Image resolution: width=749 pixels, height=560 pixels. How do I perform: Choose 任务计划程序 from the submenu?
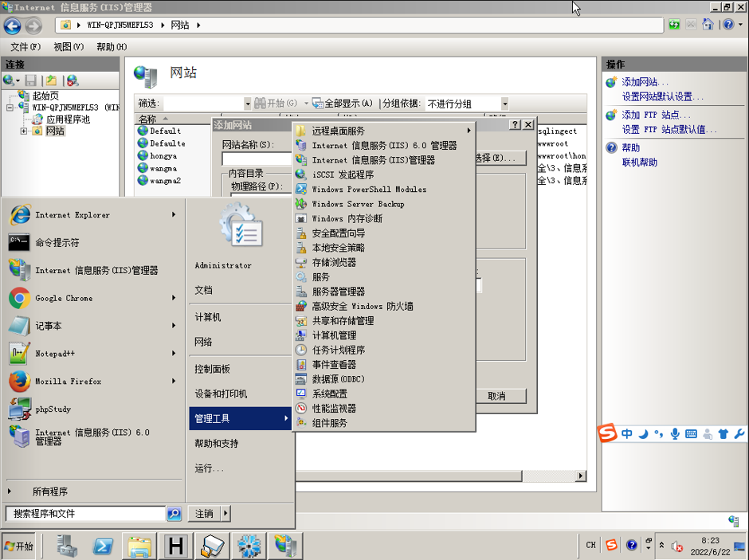click(384, 350)
